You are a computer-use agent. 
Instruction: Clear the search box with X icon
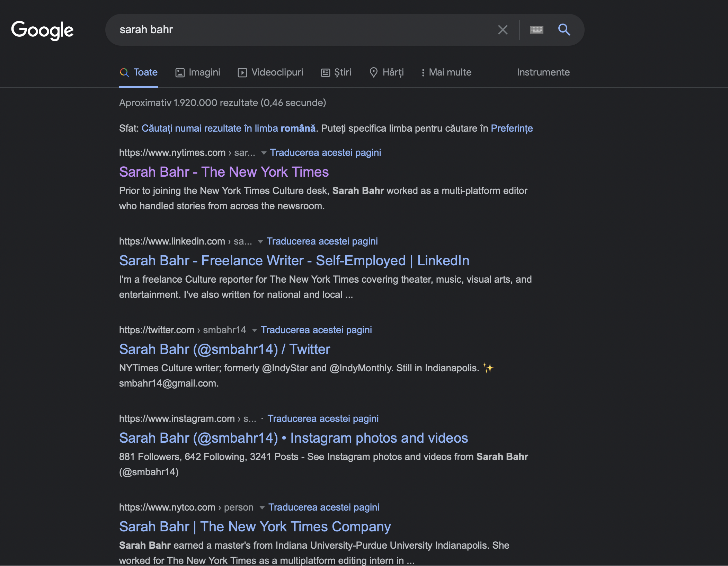503,30
